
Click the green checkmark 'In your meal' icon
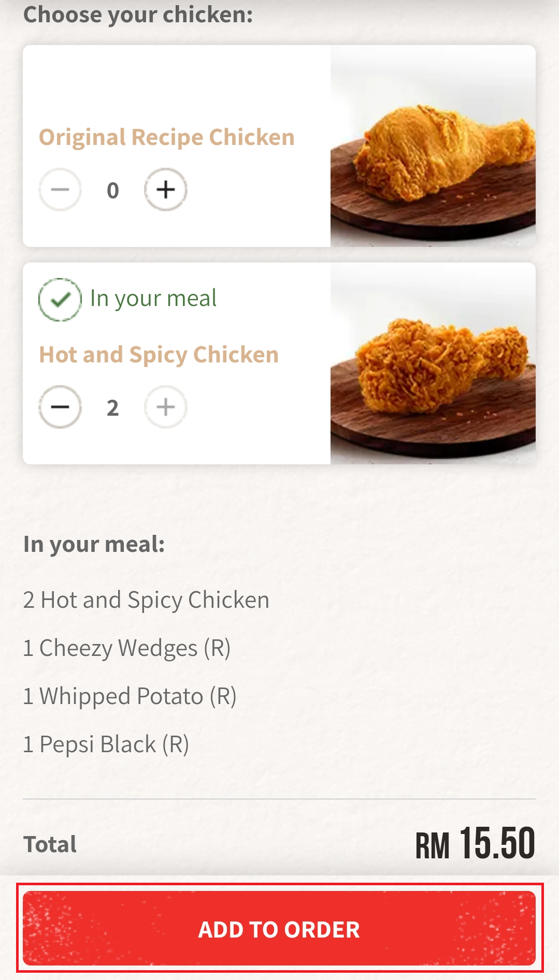coord(60,299)
